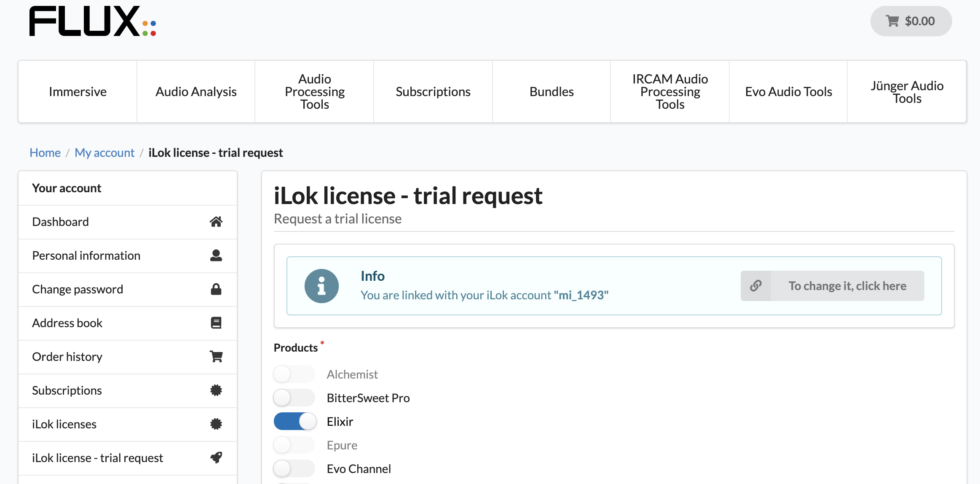
Task: Open the Audio Processing Tools menu
Action: (314, 91)
